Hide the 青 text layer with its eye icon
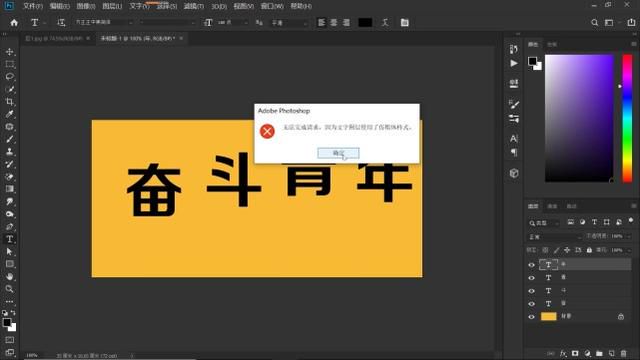Viewport: 640px width, 360px height. click(x=531, y=278)
